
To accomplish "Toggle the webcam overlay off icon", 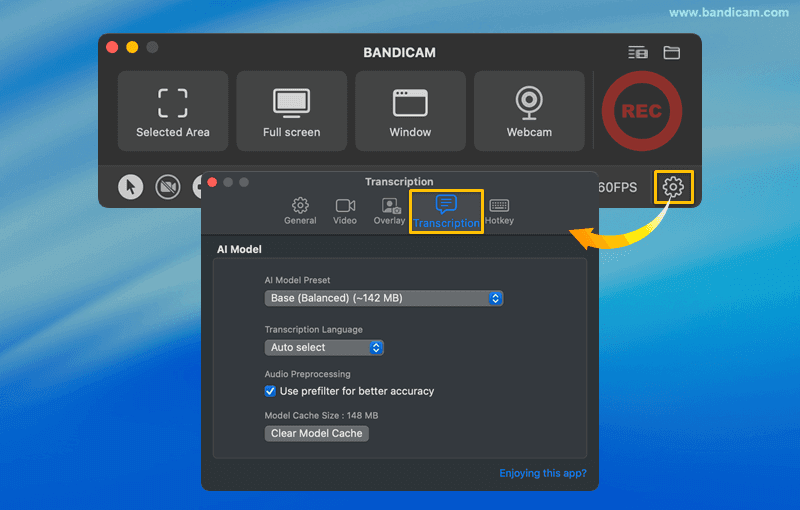I will pyautogui.click(x=168, y=187).
